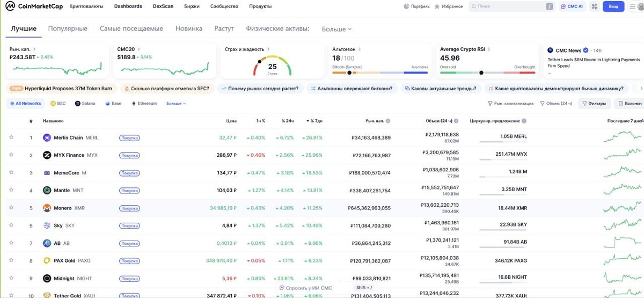Click Sky coin icon
This screenshot has height=298, width=644.
[x=47, y=226]
